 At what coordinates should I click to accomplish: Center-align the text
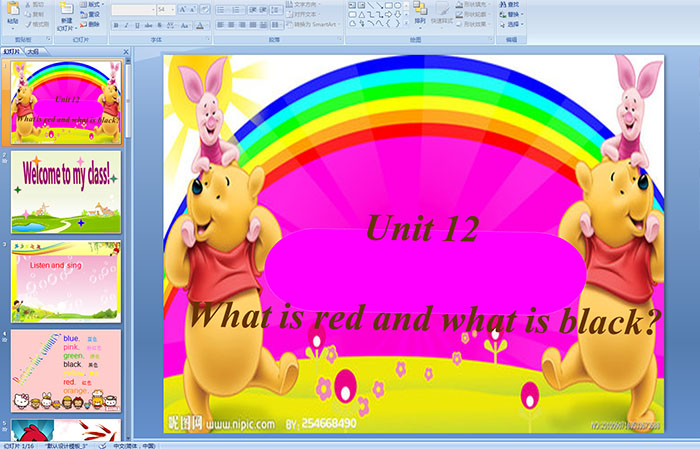tap(231, 25)
